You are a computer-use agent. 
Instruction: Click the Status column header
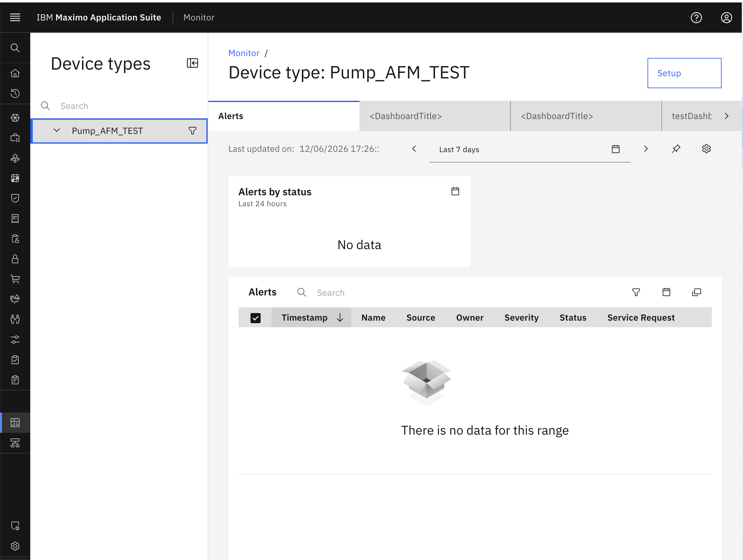[x=573, y=317]
